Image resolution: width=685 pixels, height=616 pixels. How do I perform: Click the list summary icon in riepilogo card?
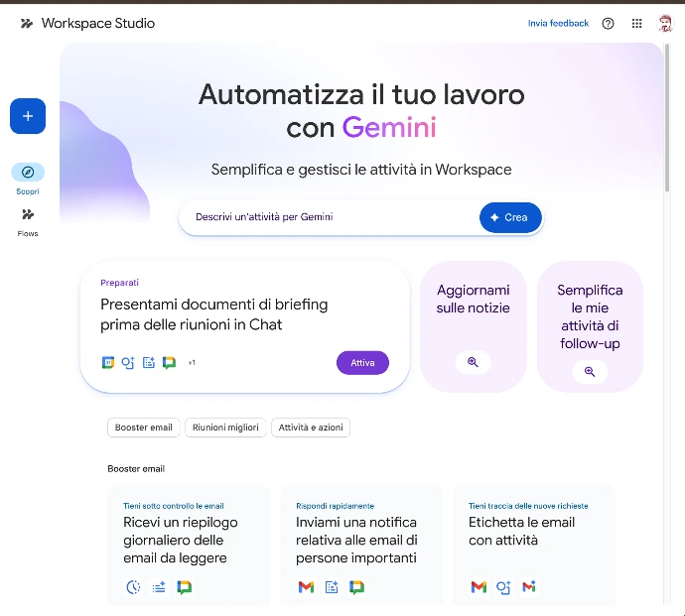[x=159, y=587]
